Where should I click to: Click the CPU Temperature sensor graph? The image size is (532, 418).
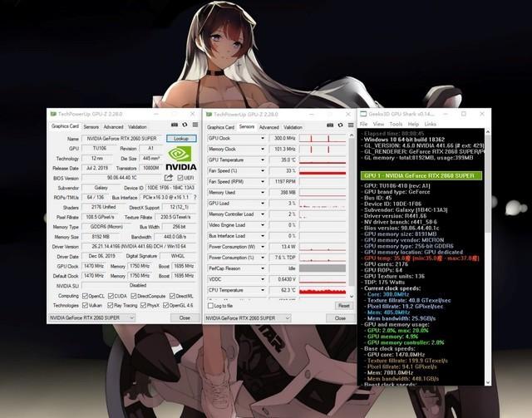point(323,290)
